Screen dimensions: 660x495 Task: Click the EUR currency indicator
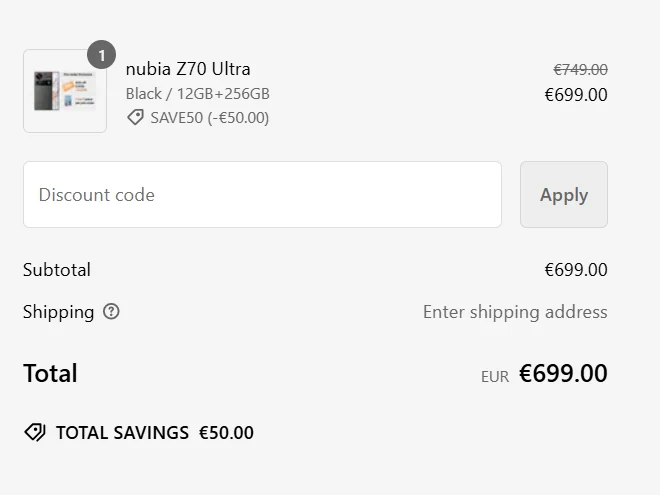495,377
